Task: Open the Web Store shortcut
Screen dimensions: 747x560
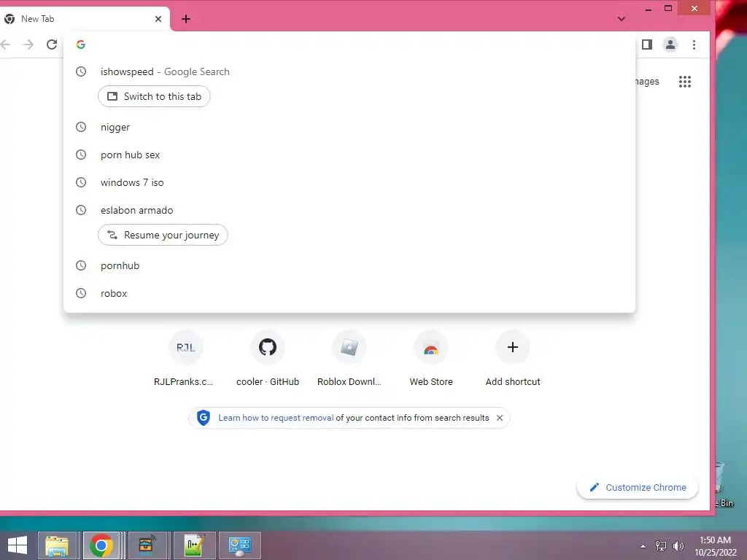Action: pyautogui.click(x=431, y=359)
